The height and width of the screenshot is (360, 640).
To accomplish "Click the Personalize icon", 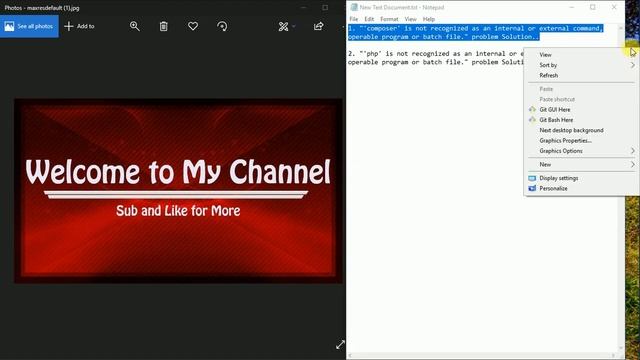I will [532, 188].
